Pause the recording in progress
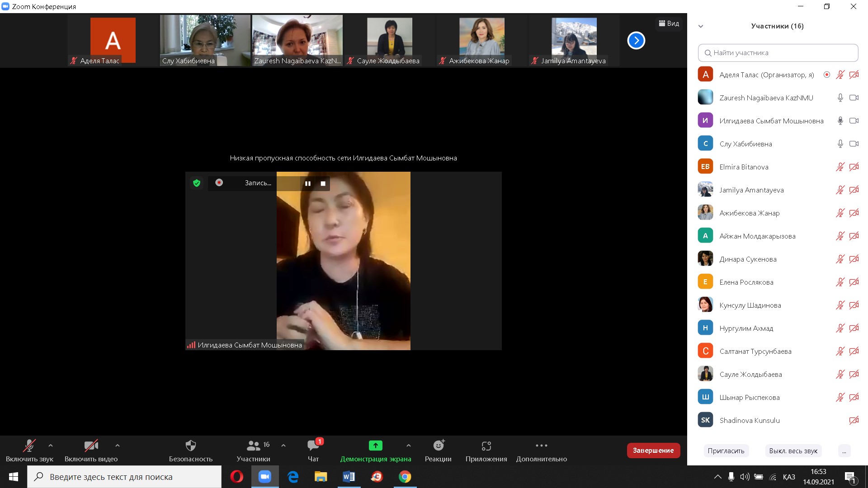 pos(308,183)
